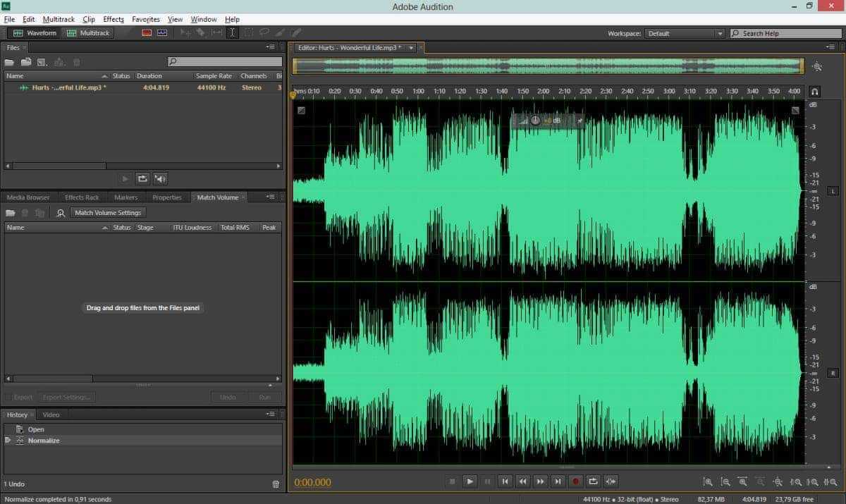
Task: Open the Multitrack menu
Action: 59,19
